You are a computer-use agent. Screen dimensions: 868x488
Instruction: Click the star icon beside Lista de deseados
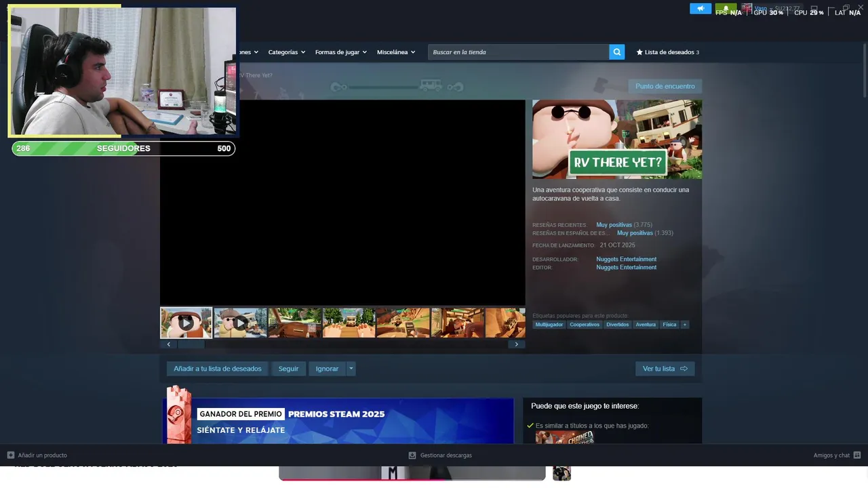[639, 52]
